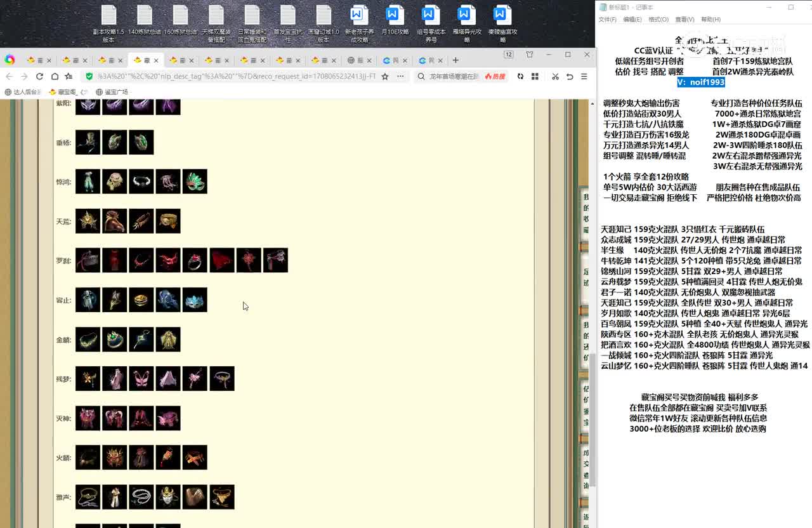Viewport: 812px width, 528px height.
Task: Open 鉴宝广场 bookmark
Action: click(112, 92)
